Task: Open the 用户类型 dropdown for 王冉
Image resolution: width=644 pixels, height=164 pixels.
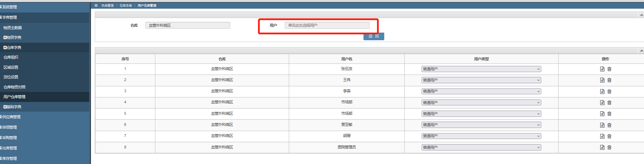Action: pyautogui.click(x=481, y=80)
